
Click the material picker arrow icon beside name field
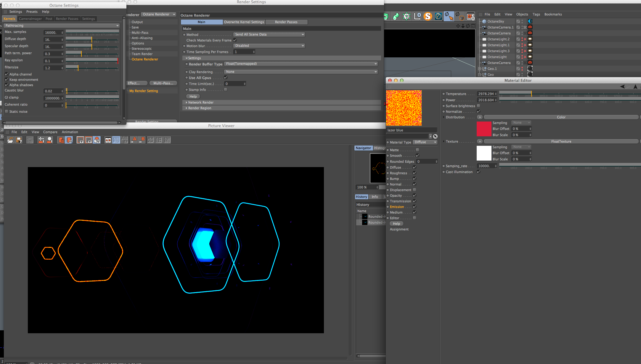(x=435, y=136)
